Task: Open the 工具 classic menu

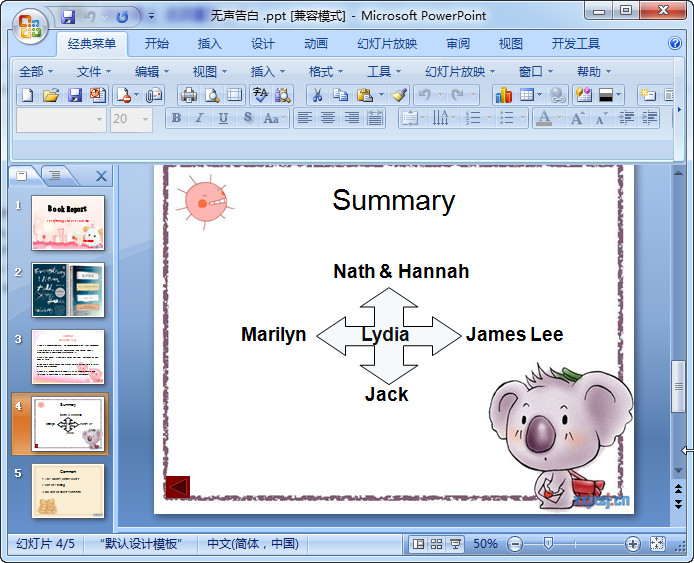Action: point(384,71)
